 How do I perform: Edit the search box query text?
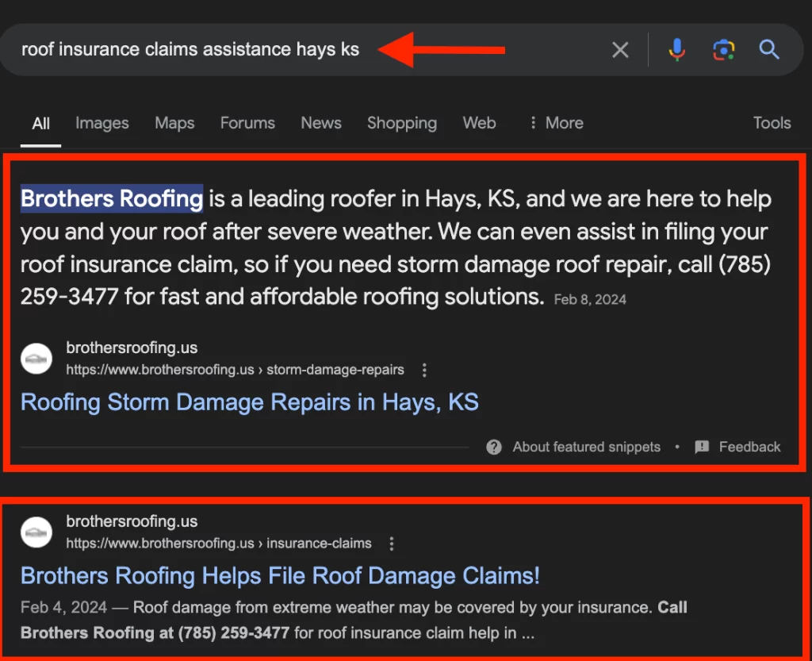coord(190,50)
